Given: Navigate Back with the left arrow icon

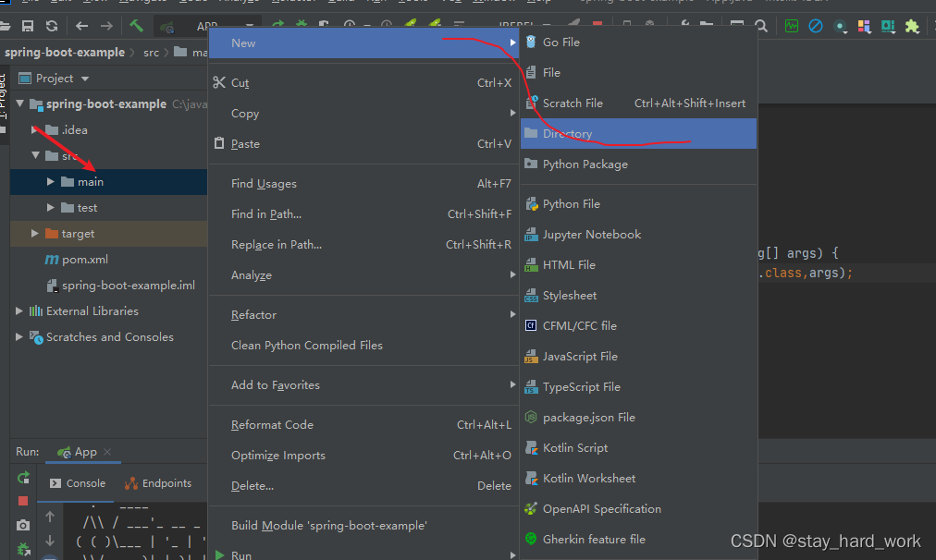Looking at the screenshot, I should 81,26.
